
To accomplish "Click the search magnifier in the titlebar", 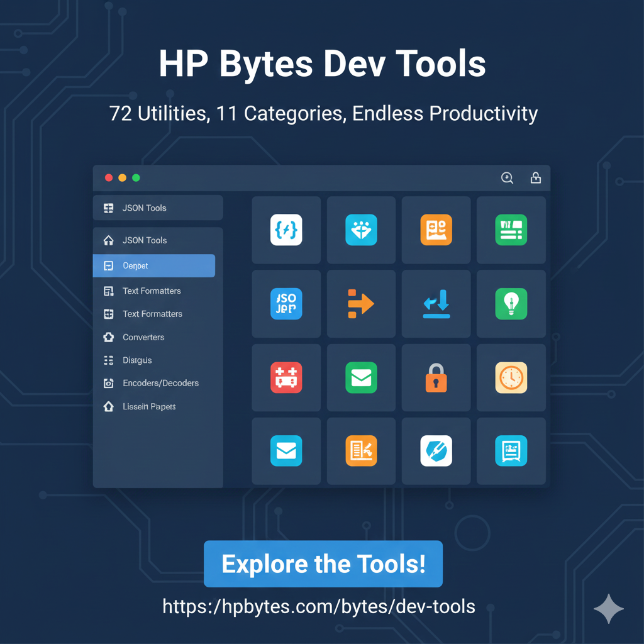I will point(507,177).
